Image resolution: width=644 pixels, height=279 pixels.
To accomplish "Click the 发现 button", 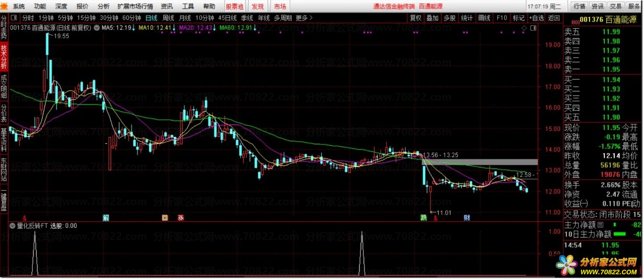I will pyautogui.click(x=258, y=6).
